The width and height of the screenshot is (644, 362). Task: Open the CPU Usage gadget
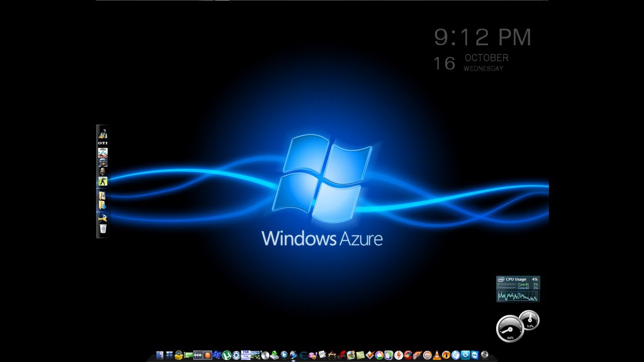pyautogui.click(x=518, y=289)
